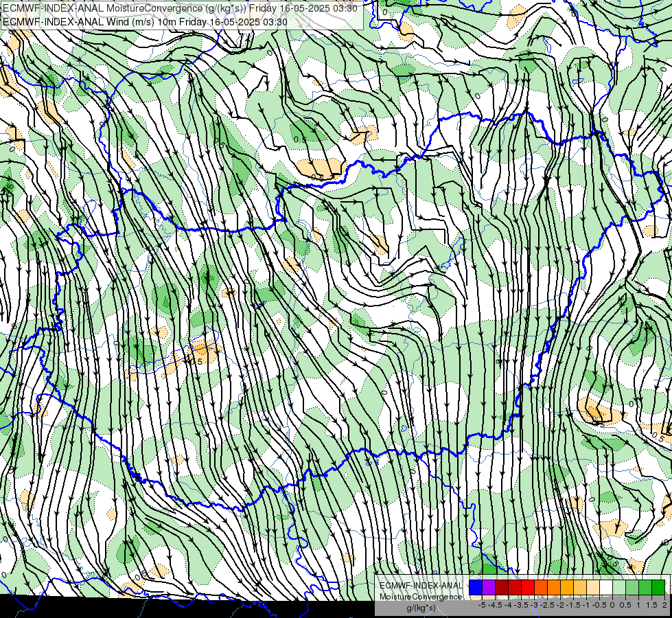Click the purple swatch in the legend
Screen dimensions: 672x618
pos(489,587)
